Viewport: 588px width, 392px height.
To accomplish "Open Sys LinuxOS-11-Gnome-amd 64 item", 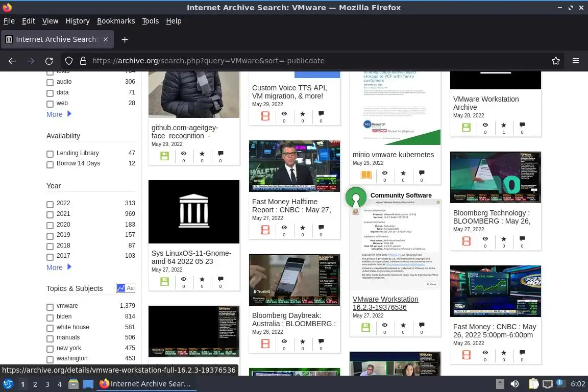I will click(191, 257).
